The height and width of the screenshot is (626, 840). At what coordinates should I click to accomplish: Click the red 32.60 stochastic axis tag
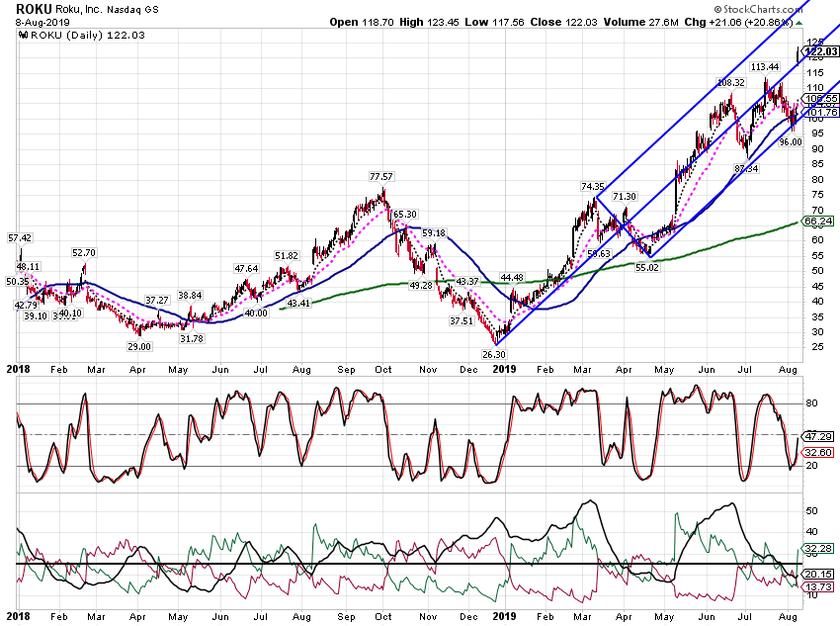pyautogui.click(x=818, y=452)
